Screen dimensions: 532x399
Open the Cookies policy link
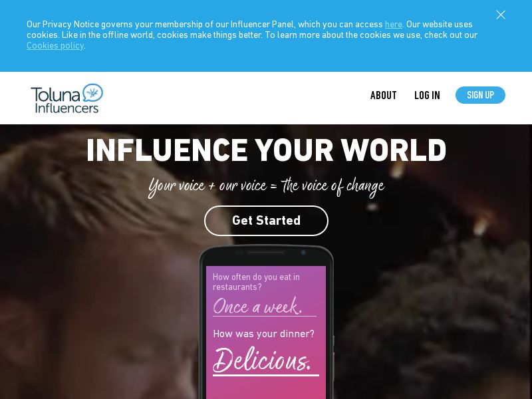click(x=55, y=45)
